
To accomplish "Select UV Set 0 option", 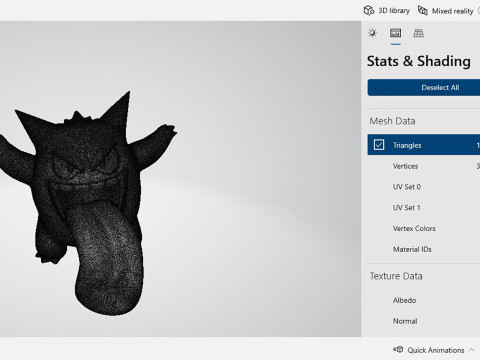I will [424, 187].
